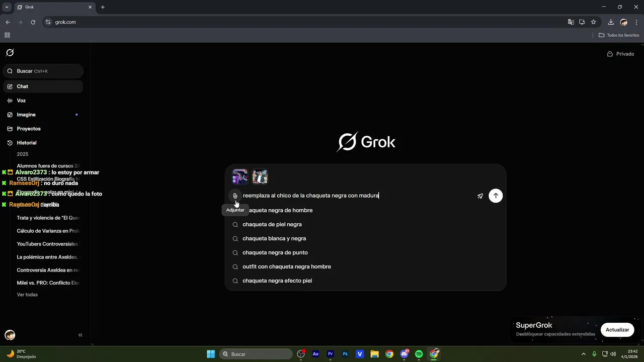Open the Buscar search field in sidebar
This screenshot has height=362, width=644.
coord(43,71)
